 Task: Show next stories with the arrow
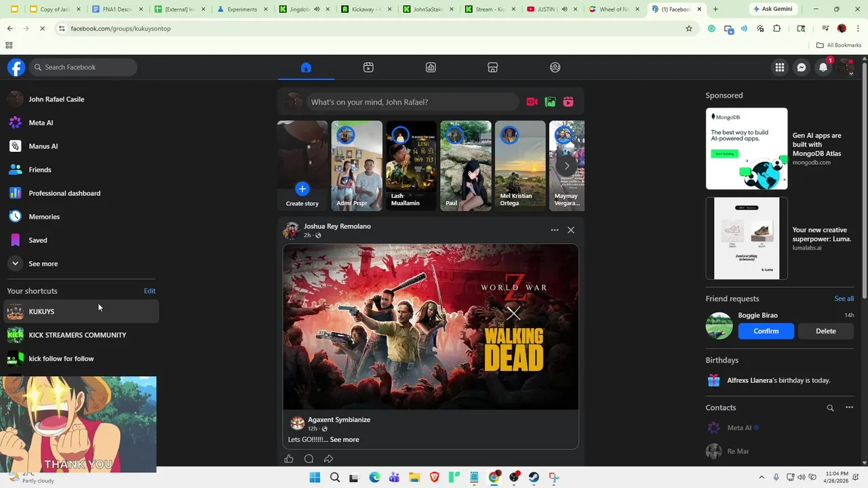coord(566,165)
